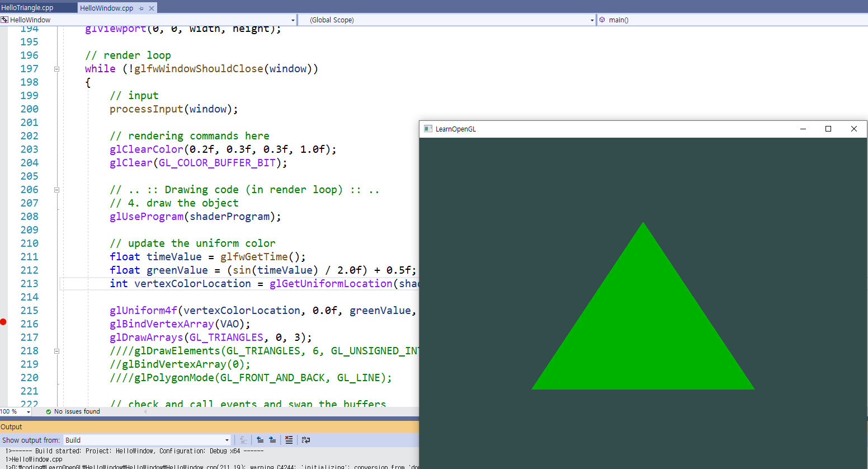Click the Build started output line
The height and width of the screenshot is (469, 868).
tap(134, 451)
